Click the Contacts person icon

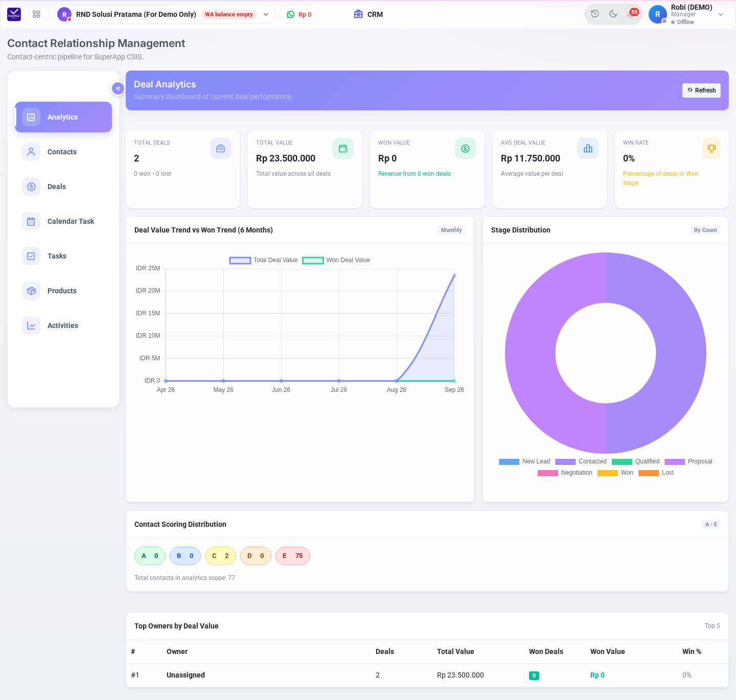coord(31,152)
